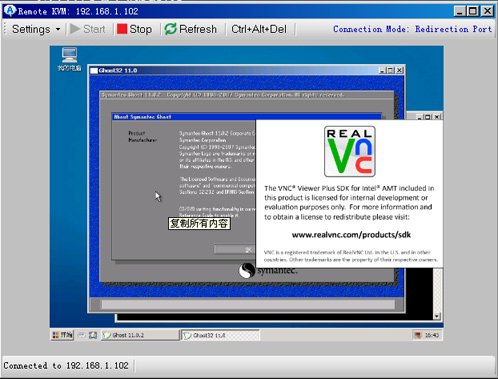Click the RealVNC logo image

[350, 151]
